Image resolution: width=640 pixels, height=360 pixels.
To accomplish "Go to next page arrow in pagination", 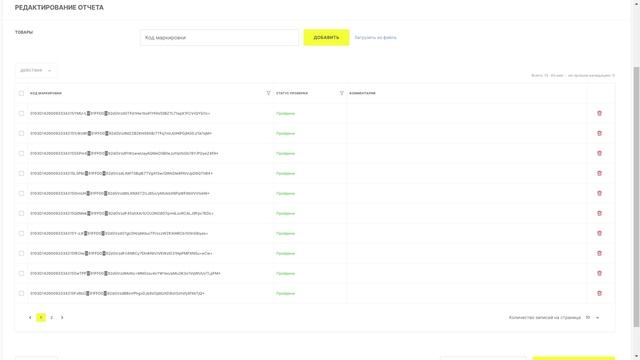I will coord(62,318).
